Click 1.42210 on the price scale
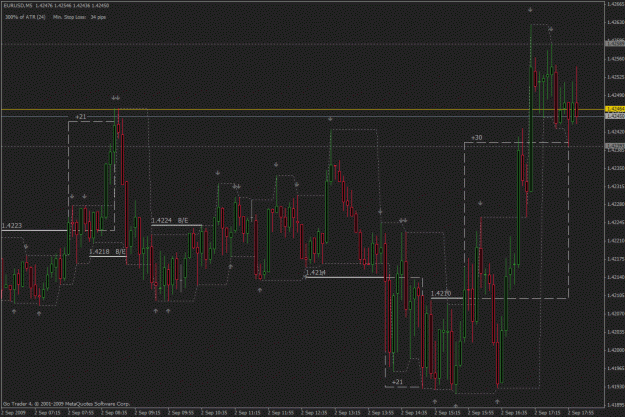Viewport: 625px width, 417px height. pyautogui.click(x=616, y=241)
